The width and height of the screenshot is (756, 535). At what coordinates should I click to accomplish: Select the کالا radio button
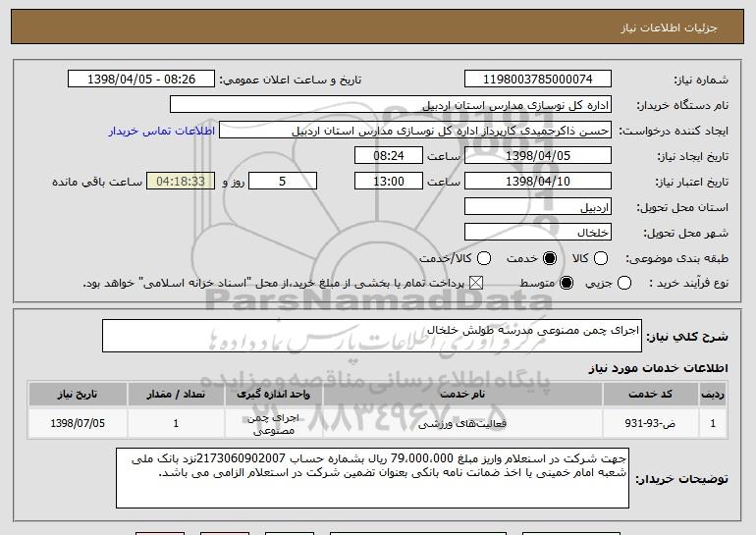point(600,258)
